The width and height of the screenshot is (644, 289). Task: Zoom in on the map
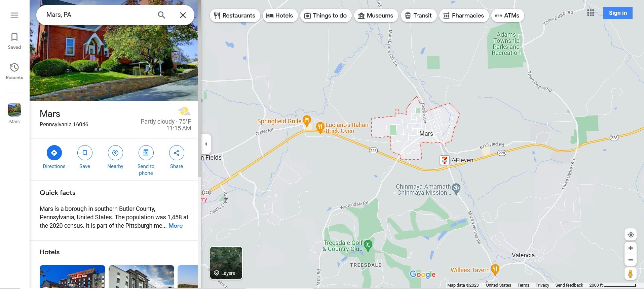631,248
